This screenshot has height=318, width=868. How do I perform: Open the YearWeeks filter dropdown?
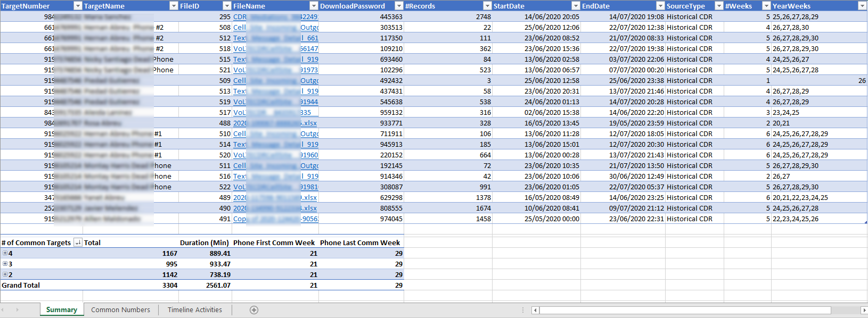pyautogui.click(x=862, y=6)
